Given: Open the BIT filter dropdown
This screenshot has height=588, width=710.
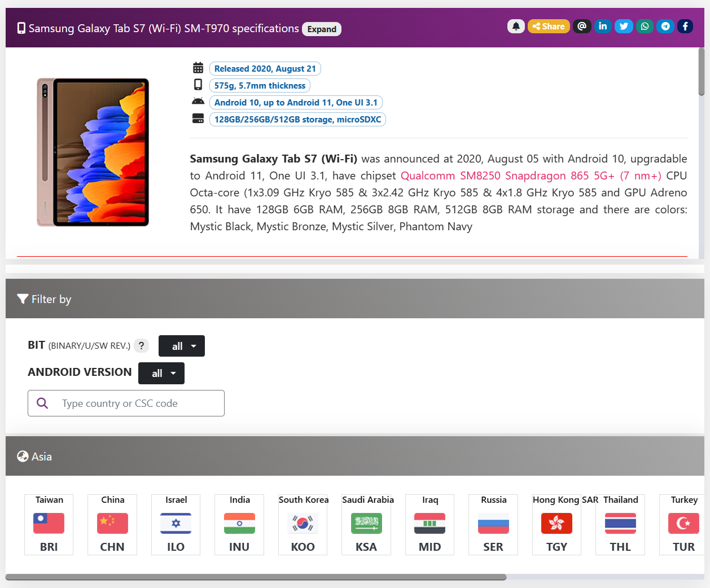Looking at the screenshot, I should [182, 346].
